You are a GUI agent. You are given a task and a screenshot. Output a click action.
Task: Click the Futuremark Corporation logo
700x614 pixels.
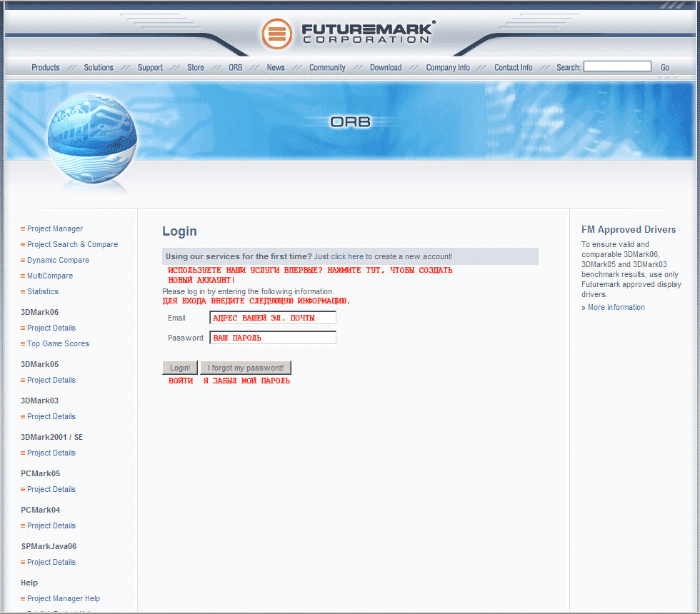click(348, 34)
